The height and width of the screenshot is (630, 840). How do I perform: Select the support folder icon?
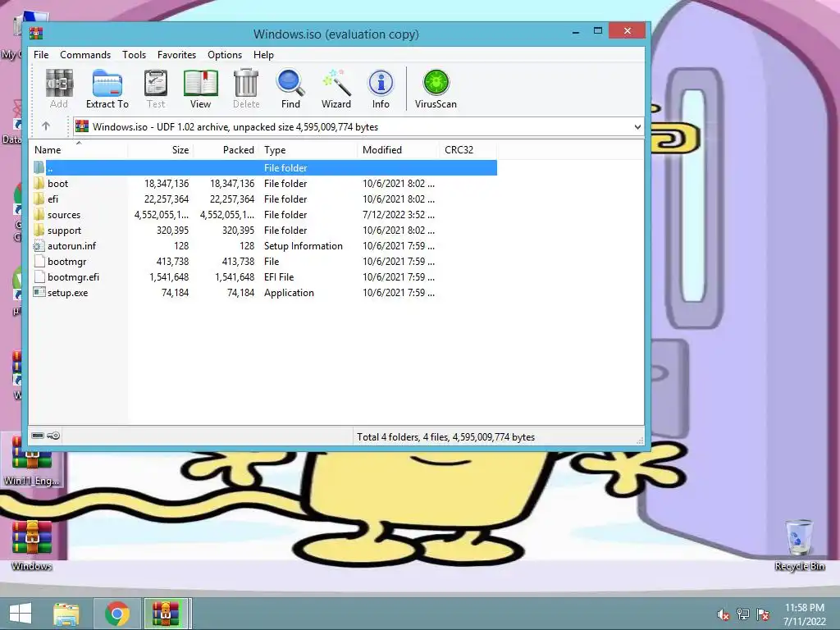(x=39, y=230)
